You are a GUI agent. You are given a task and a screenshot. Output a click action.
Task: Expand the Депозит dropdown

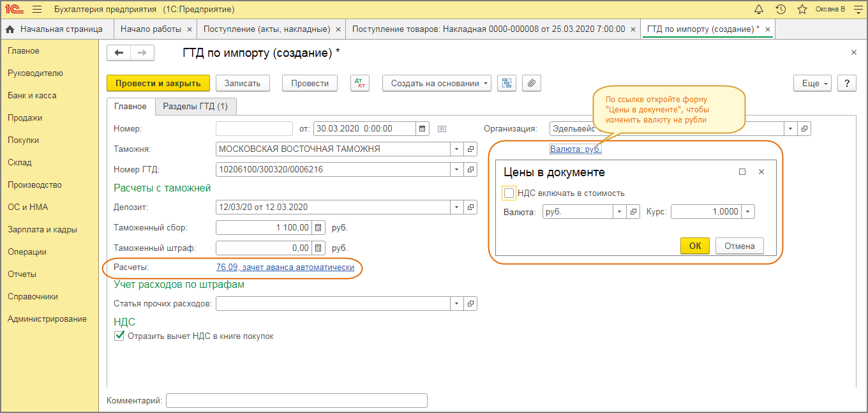pyautogui.click(x=457, y=207)
